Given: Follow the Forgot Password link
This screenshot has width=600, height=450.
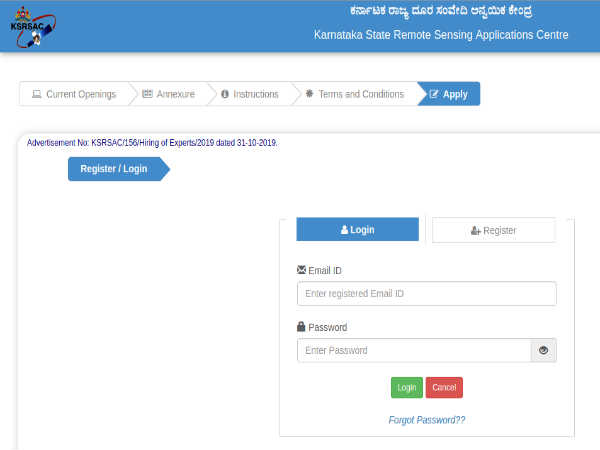Looking at the screenshot, I should 427,420.
